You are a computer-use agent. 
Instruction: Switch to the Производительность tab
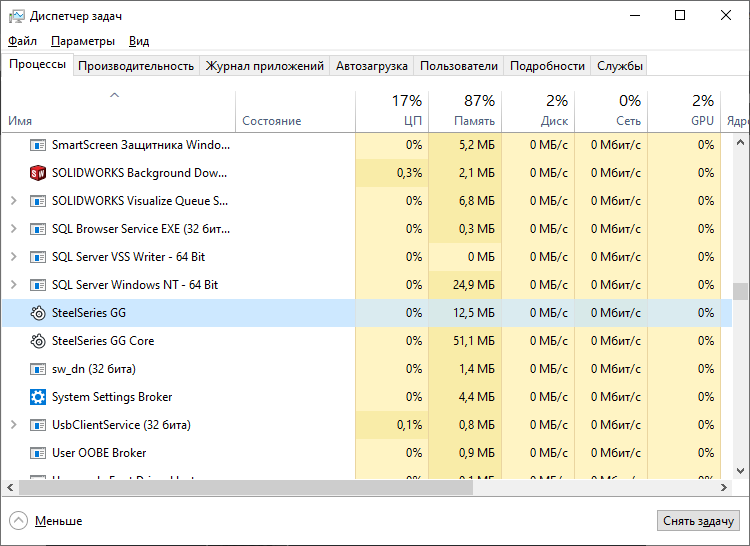136,66
